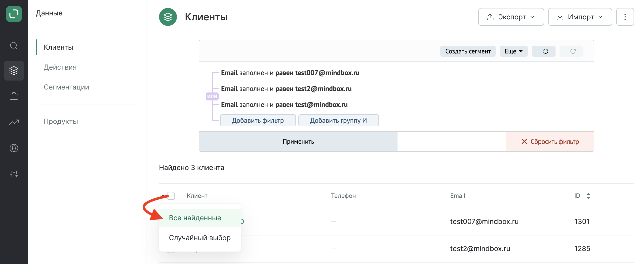Click Создать сегмент button
Viewport: 644px width, 264px height.
(468, 51)
